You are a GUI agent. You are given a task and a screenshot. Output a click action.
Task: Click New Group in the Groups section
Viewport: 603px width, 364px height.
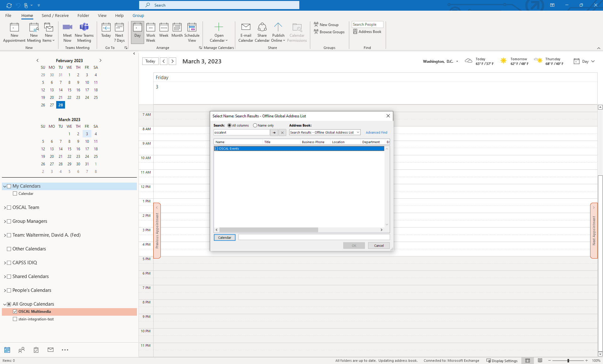point(326,24)
